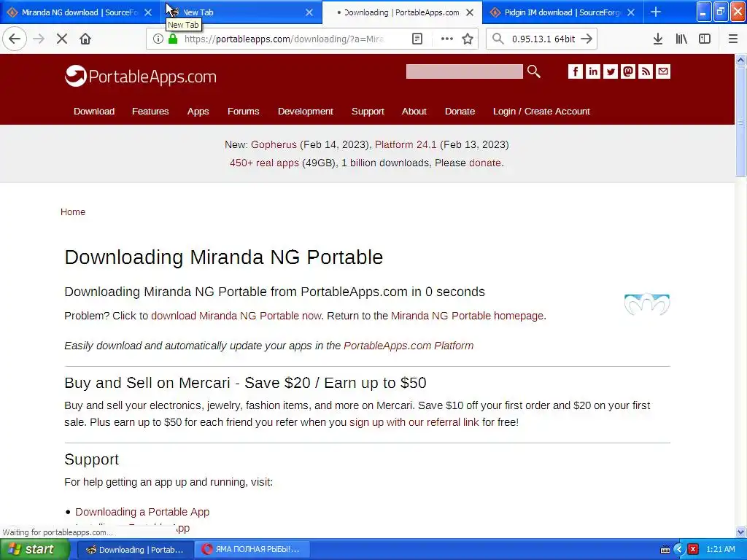Go to Home breadcrumb link

[x=73, y=212]
